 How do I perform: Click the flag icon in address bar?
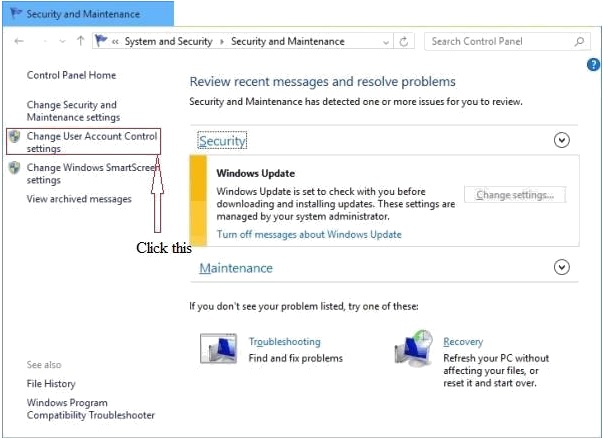101,40
